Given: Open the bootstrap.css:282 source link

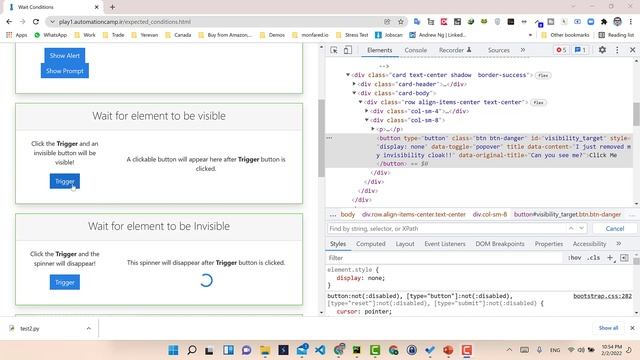Looking at the screenshot, I should coord(602,296).
